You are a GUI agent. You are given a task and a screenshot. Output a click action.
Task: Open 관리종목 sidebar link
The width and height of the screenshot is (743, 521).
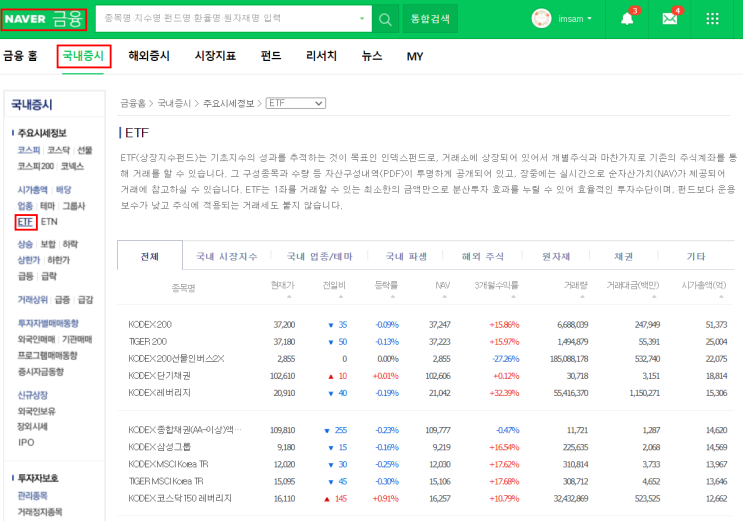tap(32, 496)
